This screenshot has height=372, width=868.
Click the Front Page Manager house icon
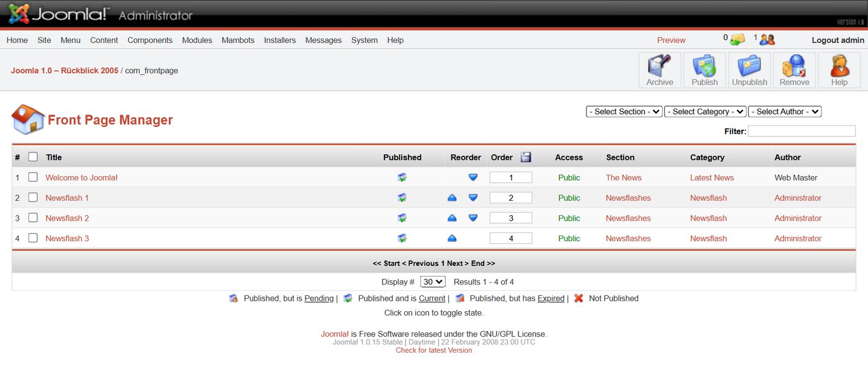point(28,119)
